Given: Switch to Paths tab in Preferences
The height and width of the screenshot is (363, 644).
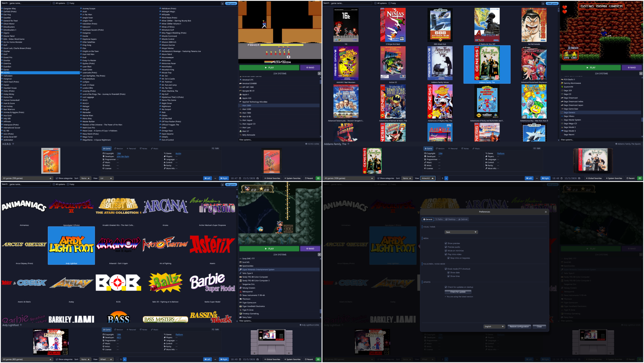Looking at the screenshot, I should [439, 219].
